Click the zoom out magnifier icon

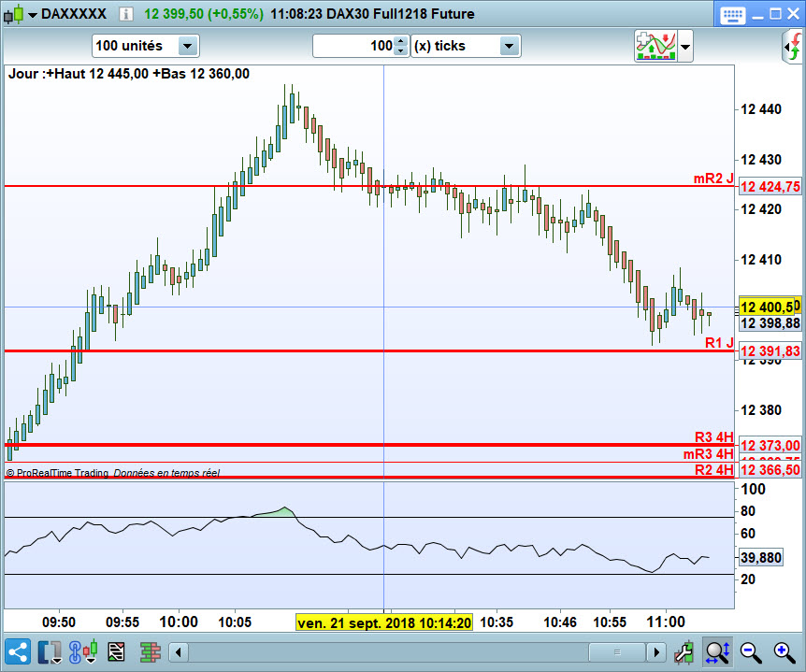pos(751,652)
